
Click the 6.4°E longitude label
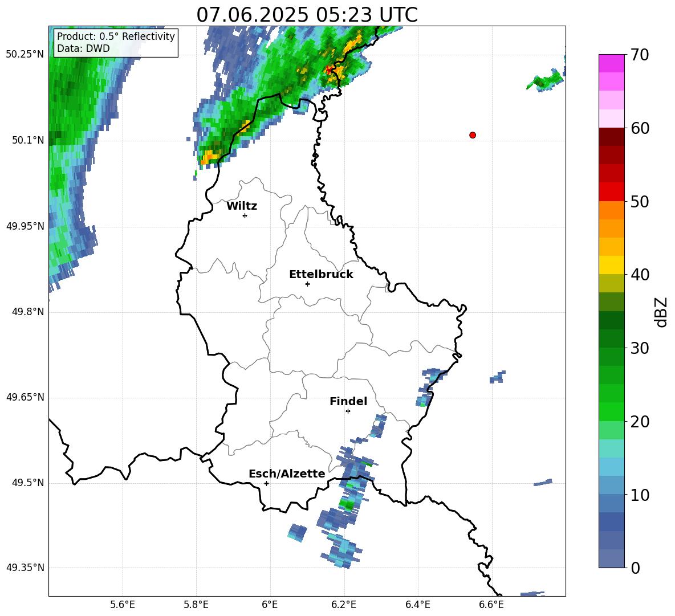[417, 605]
